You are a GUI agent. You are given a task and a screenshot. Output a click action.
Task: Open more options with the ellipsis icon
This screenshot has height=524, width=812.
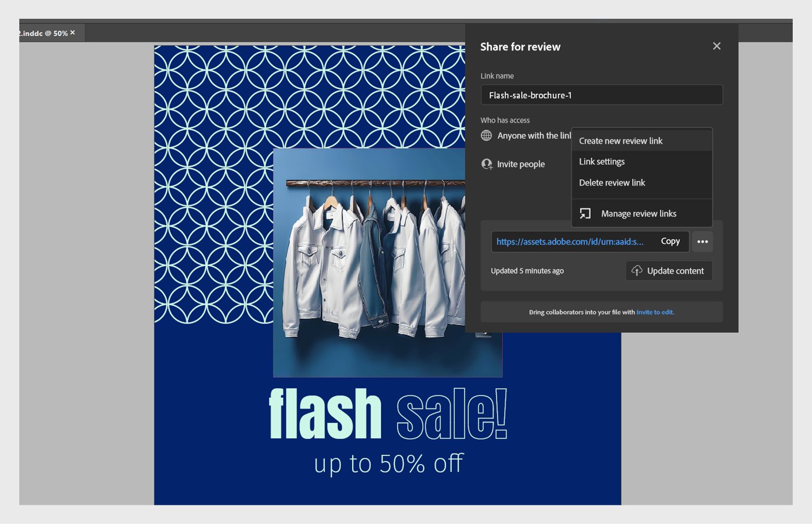point(703,241)
